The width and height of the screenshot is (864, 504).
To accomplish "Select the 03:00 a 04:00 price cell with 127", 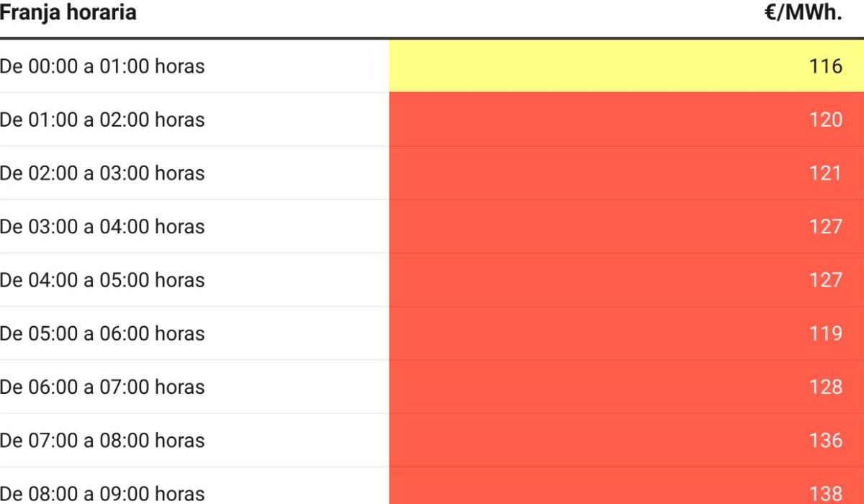I will pos(626,226).
